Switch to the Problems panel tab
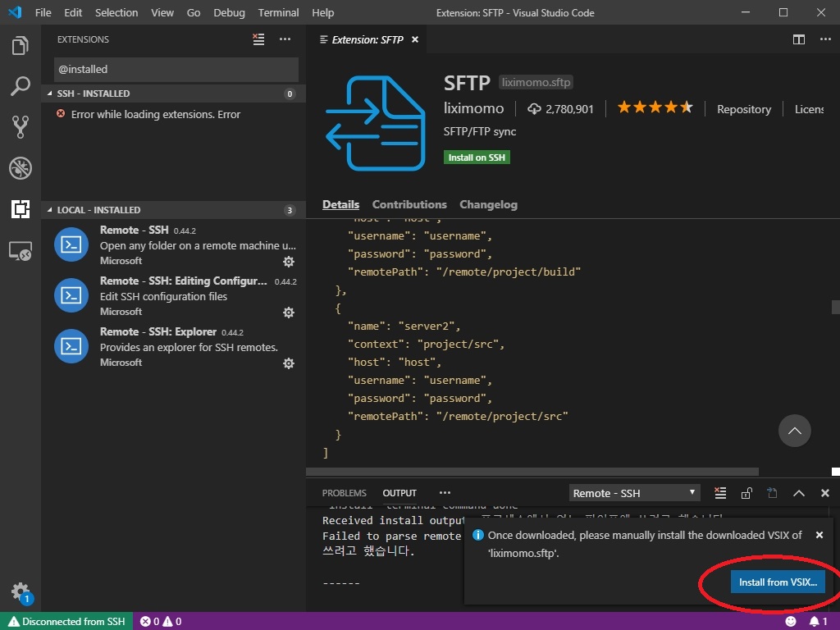 (x=344, y=493)
